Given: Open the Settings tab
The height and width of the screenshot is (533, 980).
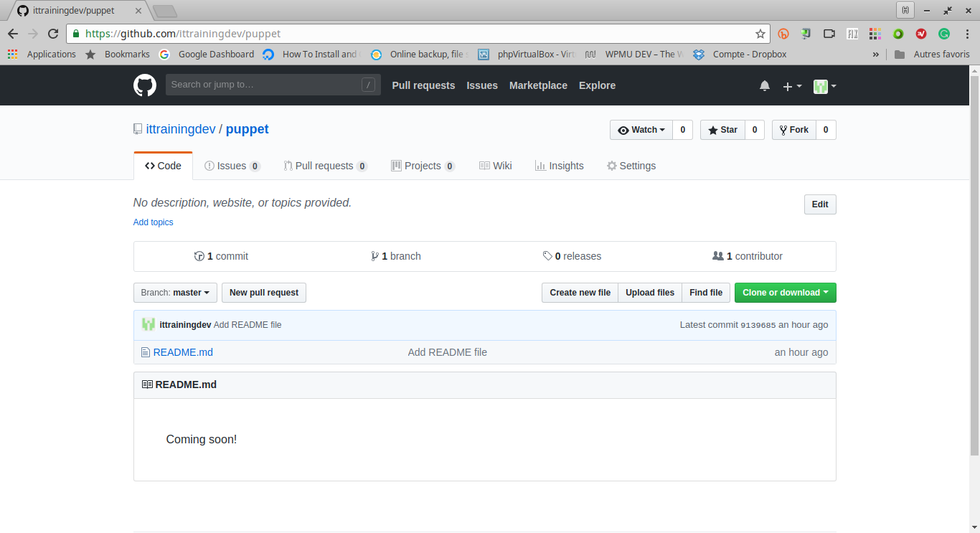Looking at the screenshot, I should [x=631, y=166].
